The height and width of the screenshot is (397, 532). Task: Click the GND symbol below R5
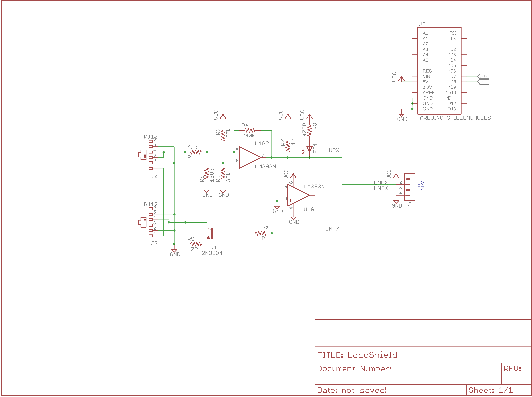pyautogui.click(x=207, y=191)
